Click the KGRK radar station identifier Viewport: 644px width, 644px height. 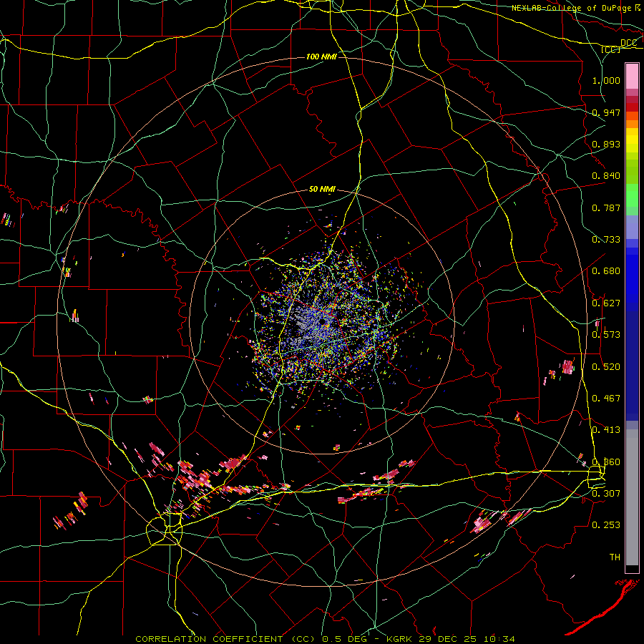[x=401, y=639]
